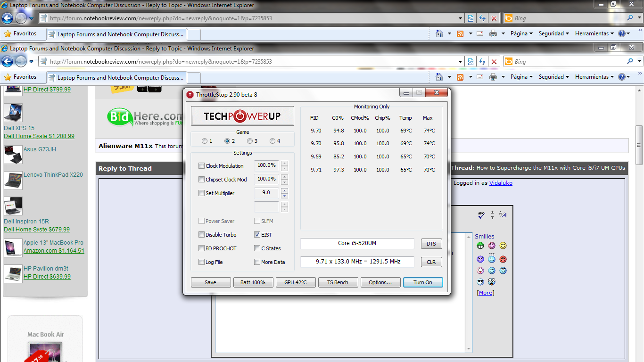Check the More Data option
The image size is (644, 362).
pyautogui.click(x=257, y=262)
